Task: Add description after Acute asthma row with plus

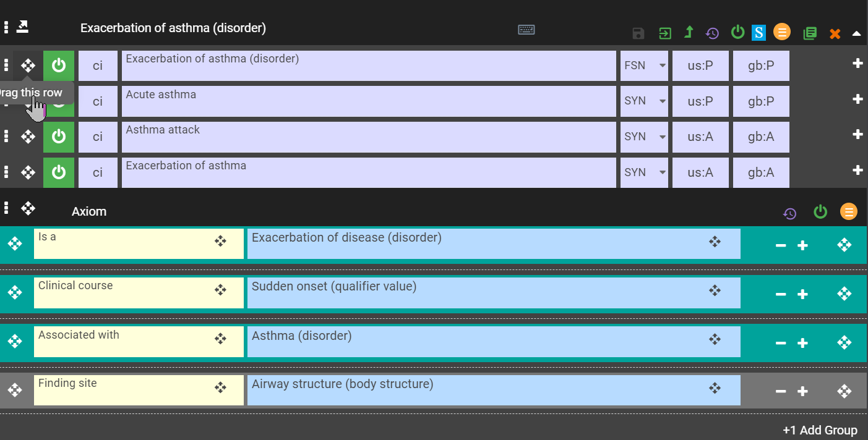Action: 857,99
